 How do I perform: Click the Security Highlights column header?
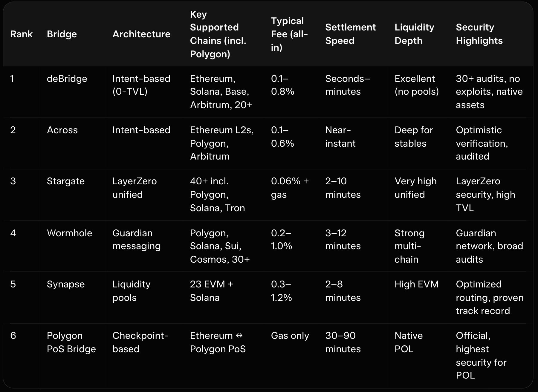(x=479, y=34)
